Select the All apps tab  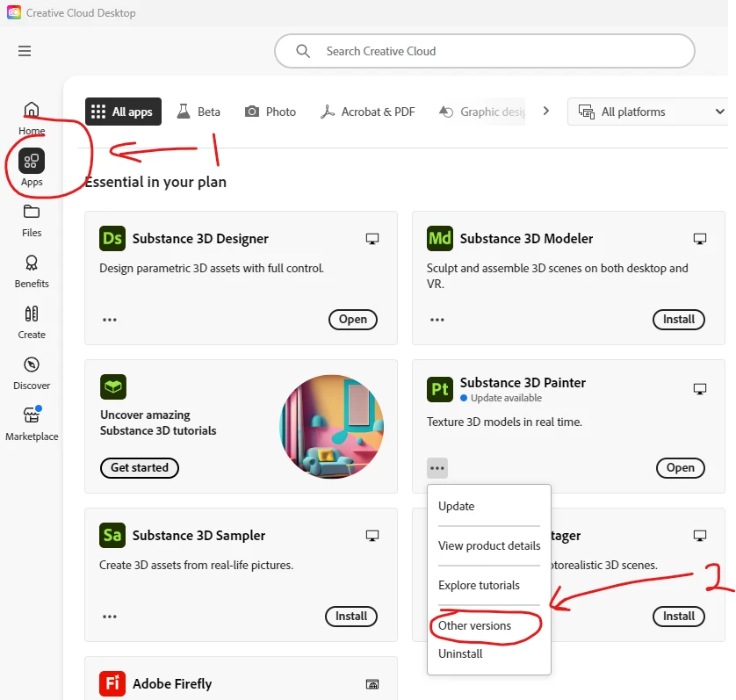(x=123, y=112)
